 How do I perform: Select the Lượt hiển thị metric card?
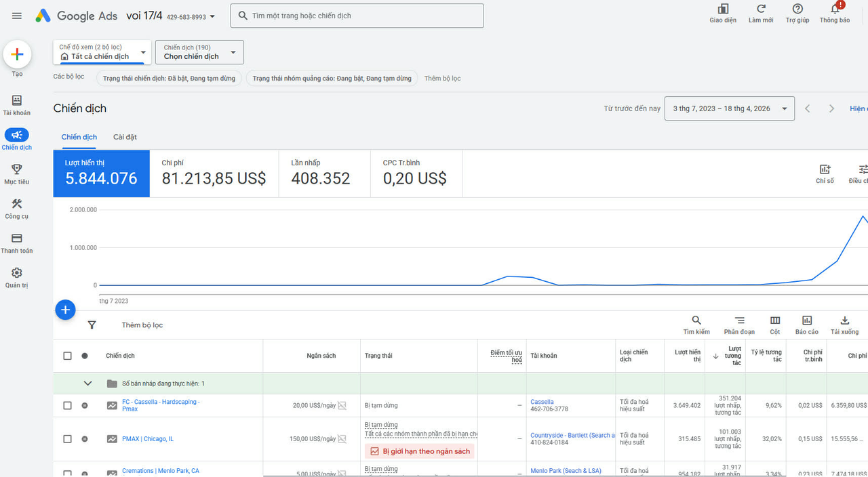tap(102, 173)
